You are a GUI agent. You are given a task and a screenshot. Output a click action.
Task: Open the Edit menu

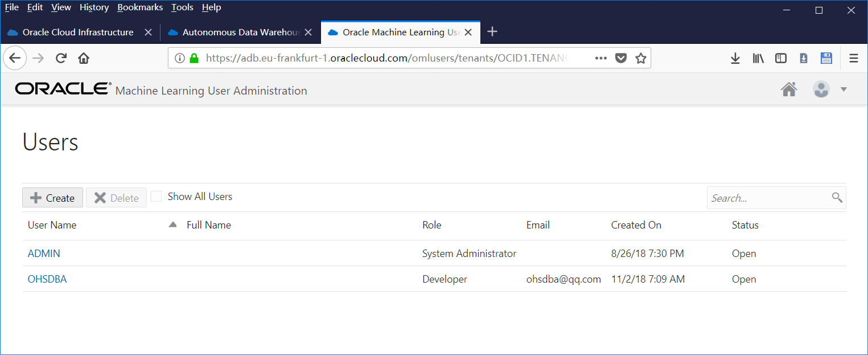pyautogui.click(x=35, y=7)
